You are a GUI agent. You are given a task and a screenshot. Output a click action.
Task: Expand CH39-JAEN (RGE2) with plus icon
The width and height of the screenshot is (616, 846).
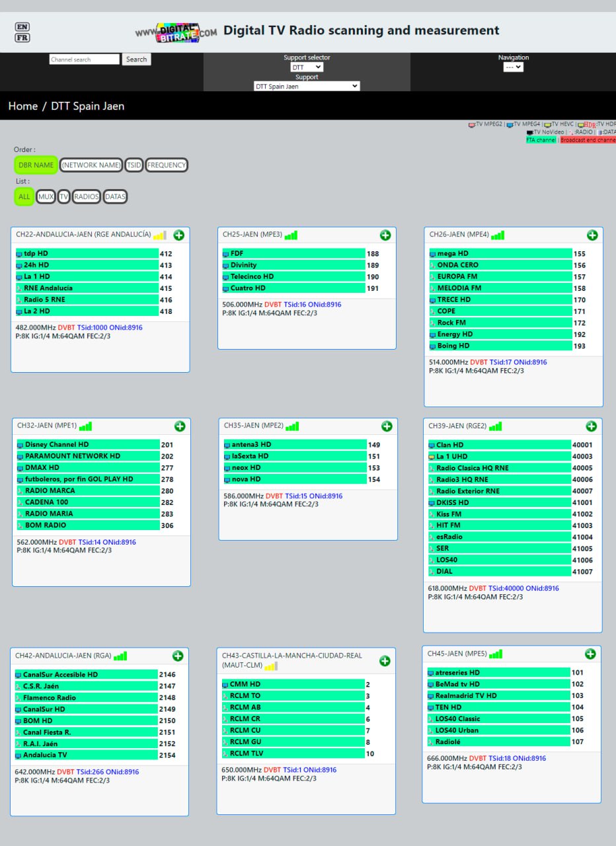(x=592, y=426)
